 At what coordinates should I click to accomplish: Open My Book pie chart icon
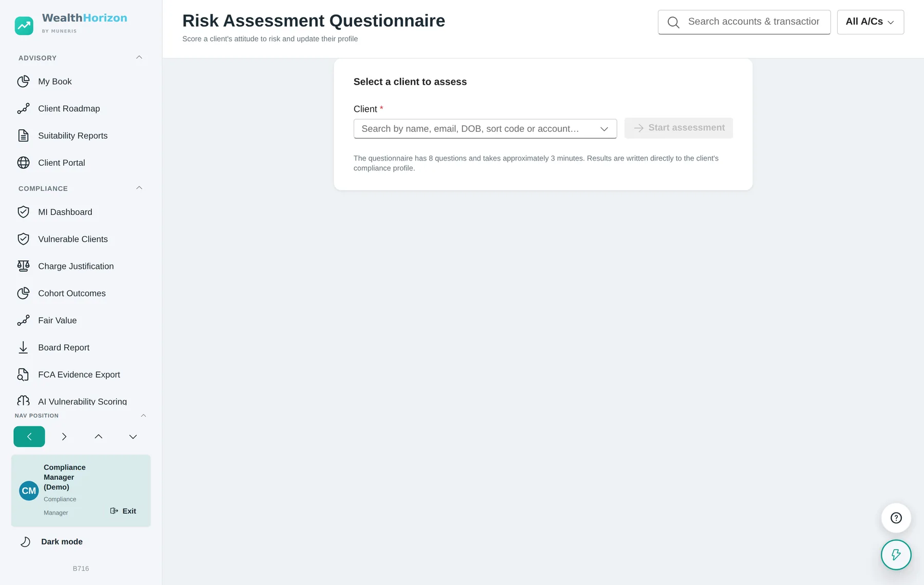23,82
